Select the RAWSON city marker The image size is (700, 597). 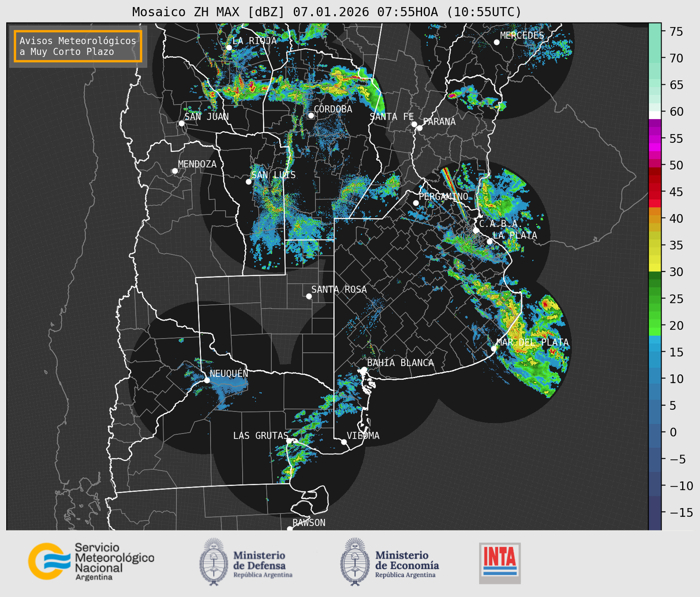pyautogui.click(x=290, y=529)
